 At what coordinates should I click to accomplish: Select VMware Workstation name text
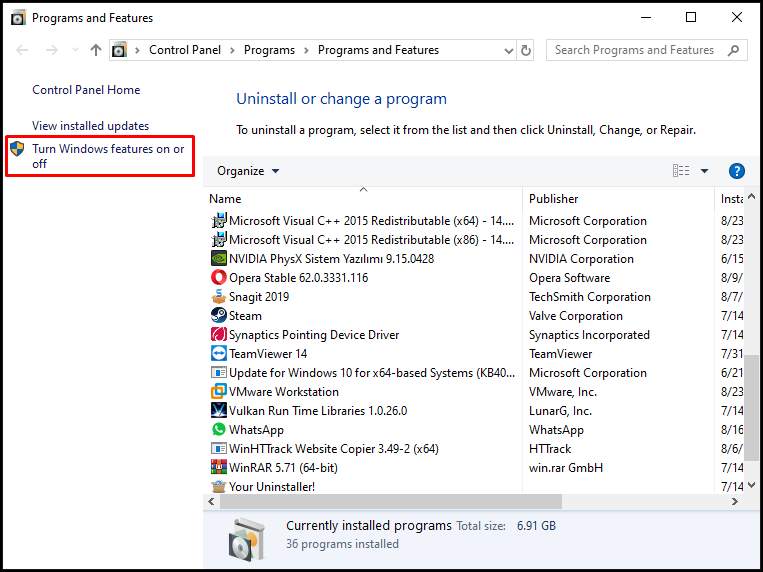click(x=284, y=392)
